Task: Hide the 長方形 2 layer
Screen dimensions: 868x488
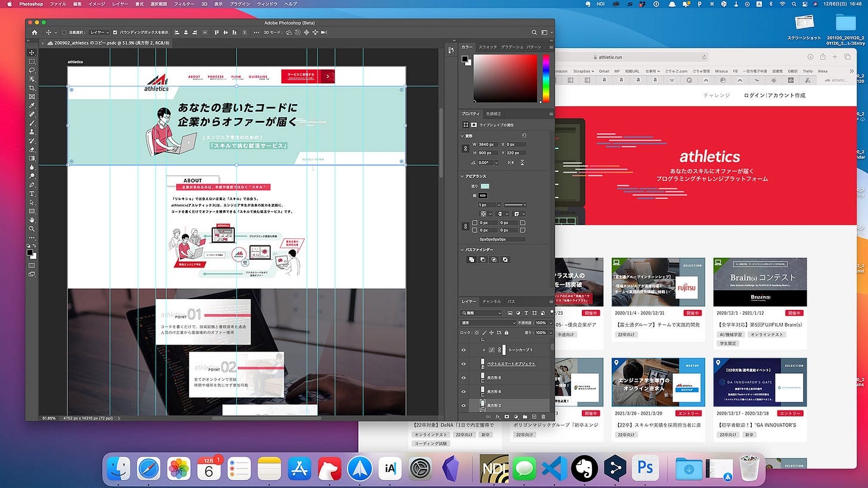Action: pos(463,405)
